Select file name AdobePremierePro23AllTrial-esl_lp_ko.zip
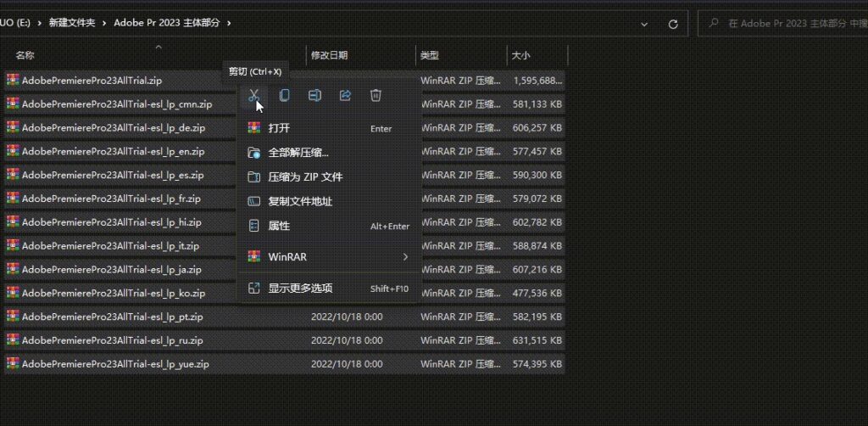The width and height of the screenshot is (868, 426). point(114,293)
